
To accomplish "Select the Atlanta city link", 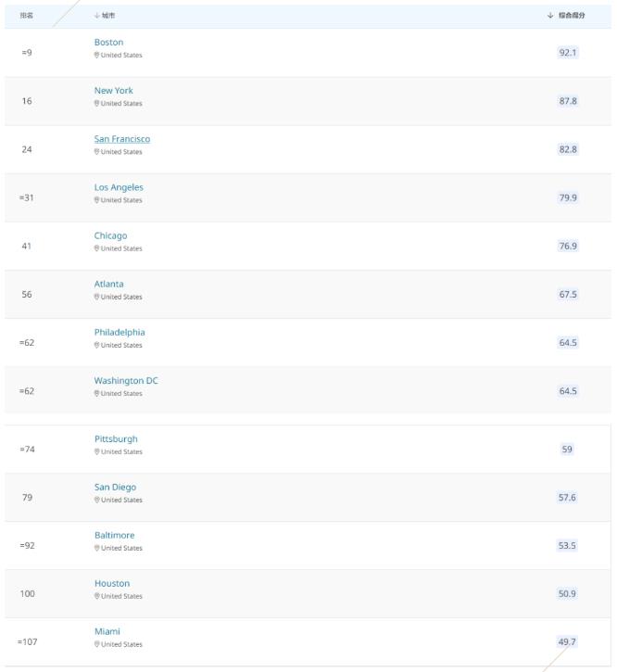I will point(108,285).
